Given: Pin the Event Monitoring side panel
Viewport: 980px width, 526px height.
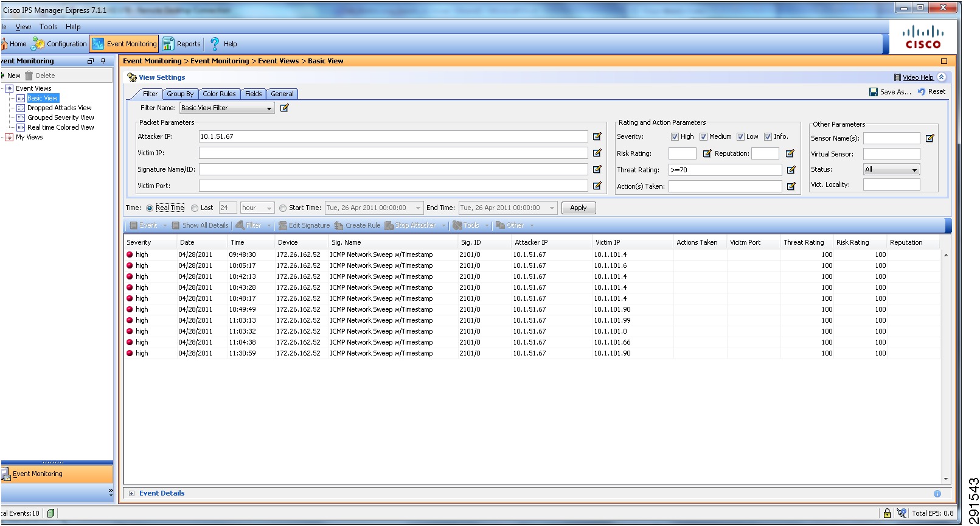Looking at the screenshot, I should coord(103,61).
